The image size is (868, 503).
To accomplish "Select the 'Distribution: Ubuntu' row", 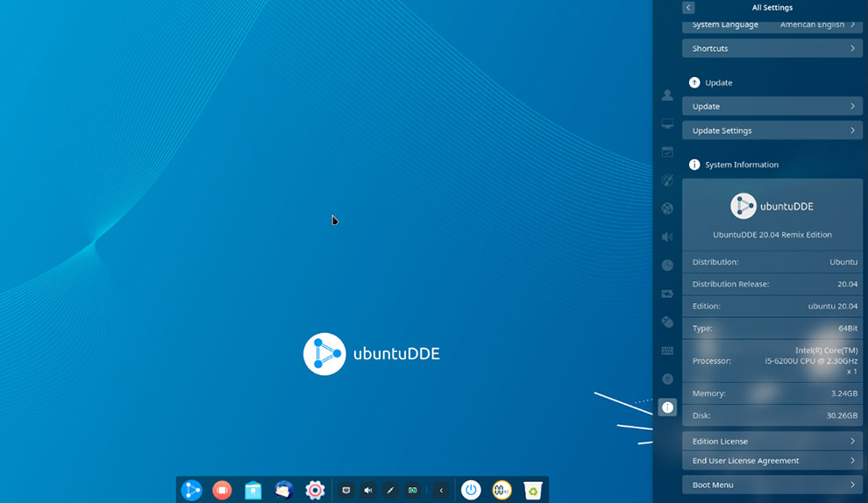I will tap(772, 262).
